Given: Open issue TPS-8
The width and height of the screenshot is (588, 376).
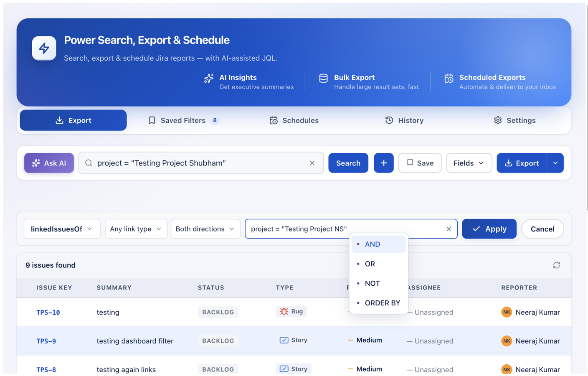Looking at the screenshot, I should coord(46,370).
